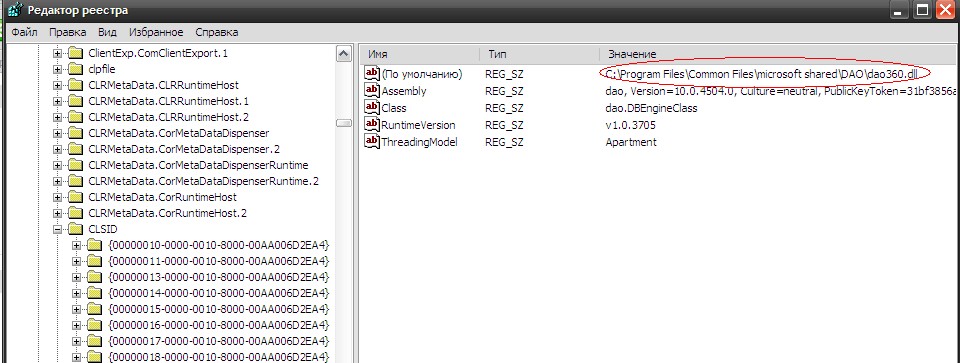Expand the CLRMetaData.CLRRuntimeHost key
This screenshot has height=363, width=960.
pos(58,85)
